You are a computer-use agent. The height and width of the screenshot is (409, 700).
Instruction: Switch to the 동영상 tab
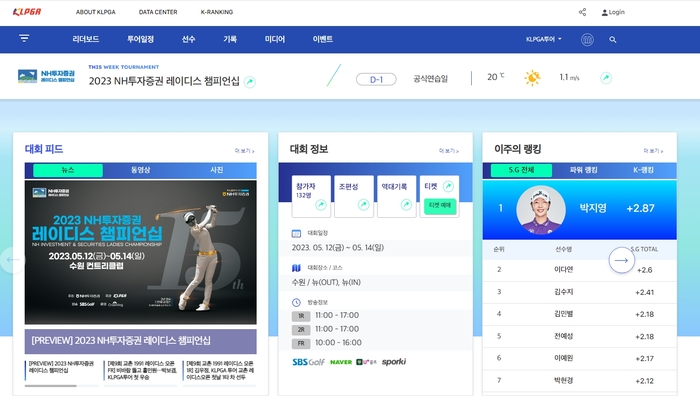[141, 170]
